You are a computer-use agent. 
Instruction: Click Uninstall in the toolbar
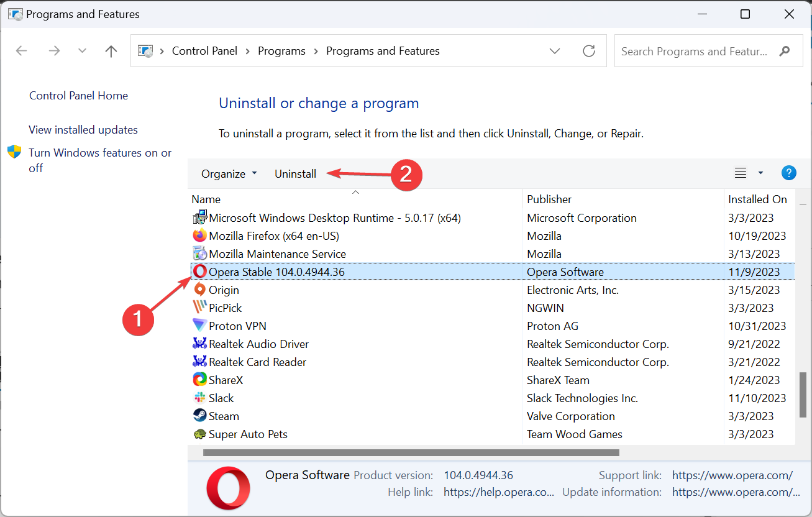click(x=295, y=174)
